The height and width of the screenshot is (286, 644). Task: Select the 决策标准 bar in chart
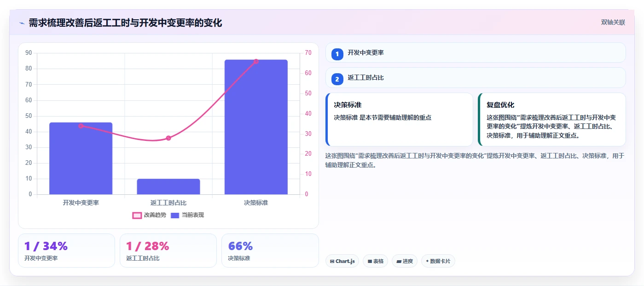256,127
